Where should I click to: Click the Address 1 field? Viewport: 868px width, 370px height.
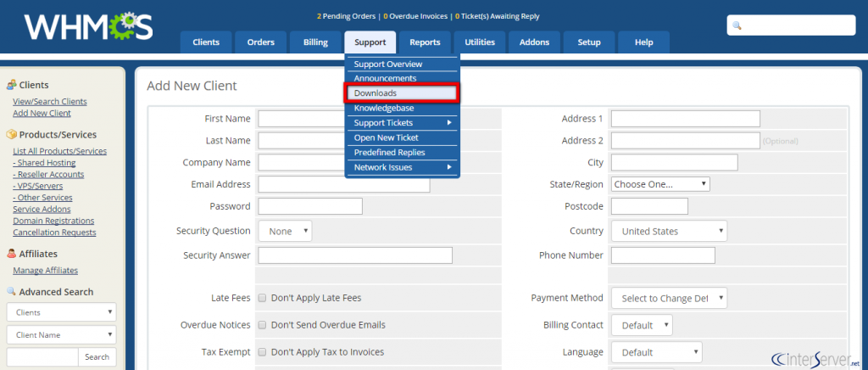click(685, 119)
